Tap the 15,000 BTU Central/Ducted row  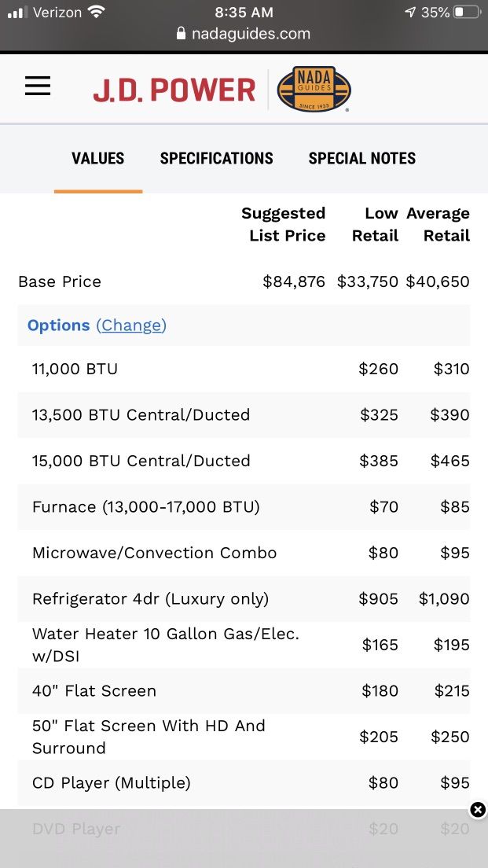click(x=244, y=461)
